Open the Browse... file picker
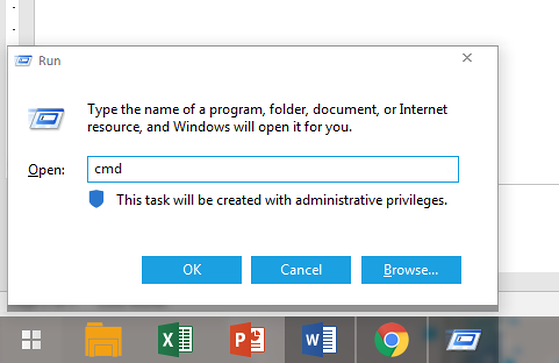Viewport: 559px width, 363px height. click(x=411, y=270)
